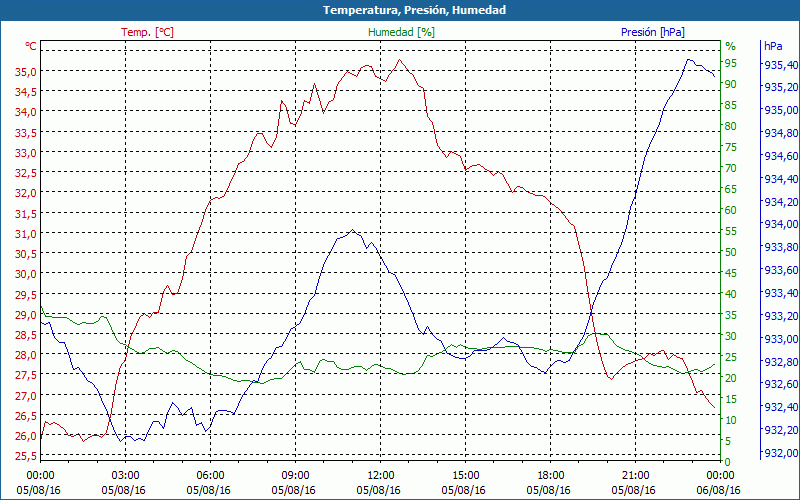Click the 85 humidity axis value
Screen dimensions: 800x500
[x=731, y=105]
